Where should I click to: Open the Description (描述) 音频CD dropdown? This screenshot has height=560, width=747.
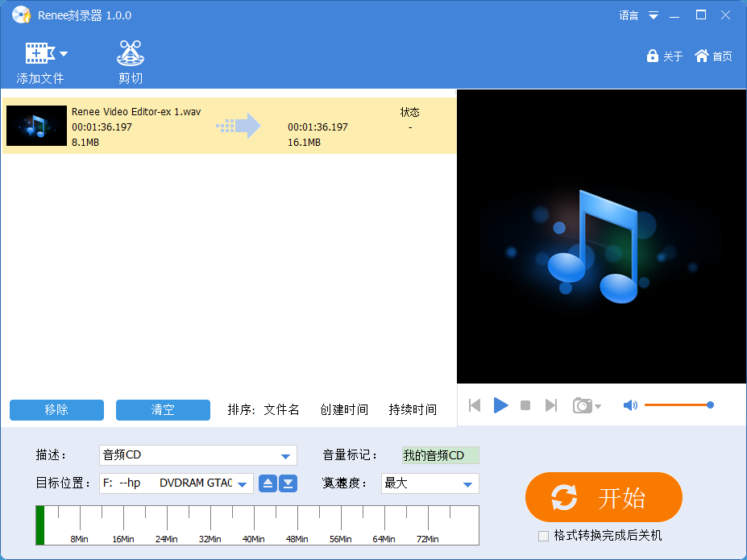pyautogui.click(x=197, y=455)
